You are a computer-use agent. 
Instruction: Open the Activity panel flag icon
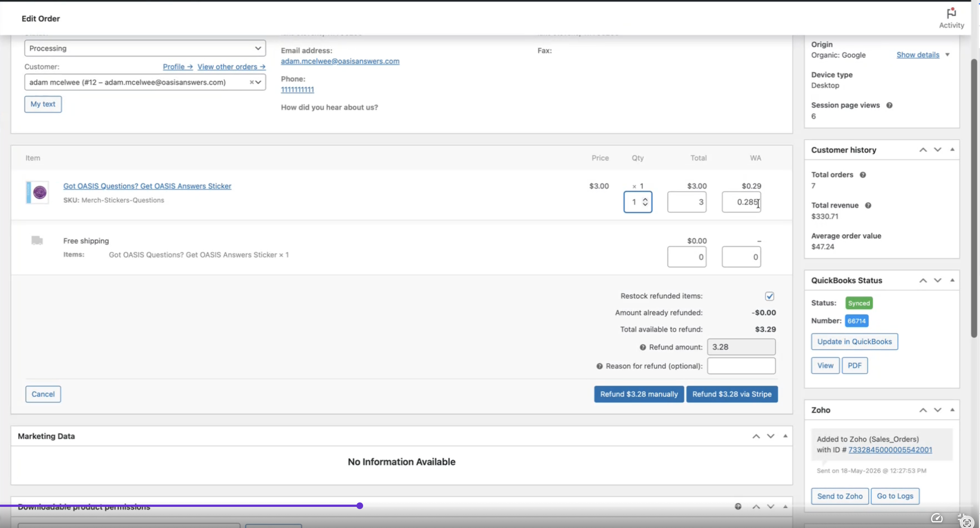951,13
